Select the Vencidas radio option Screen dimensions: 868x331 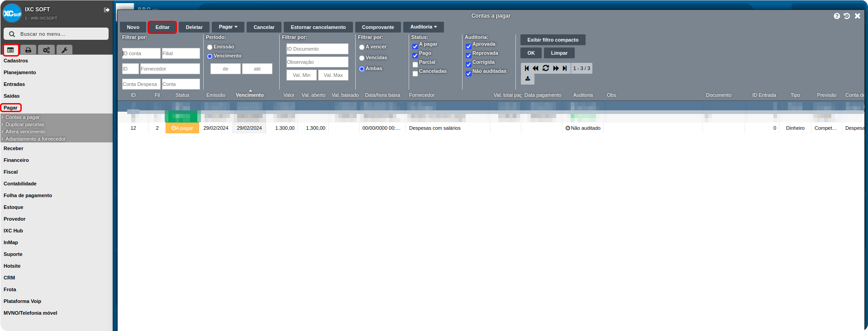tap(362, 58)
